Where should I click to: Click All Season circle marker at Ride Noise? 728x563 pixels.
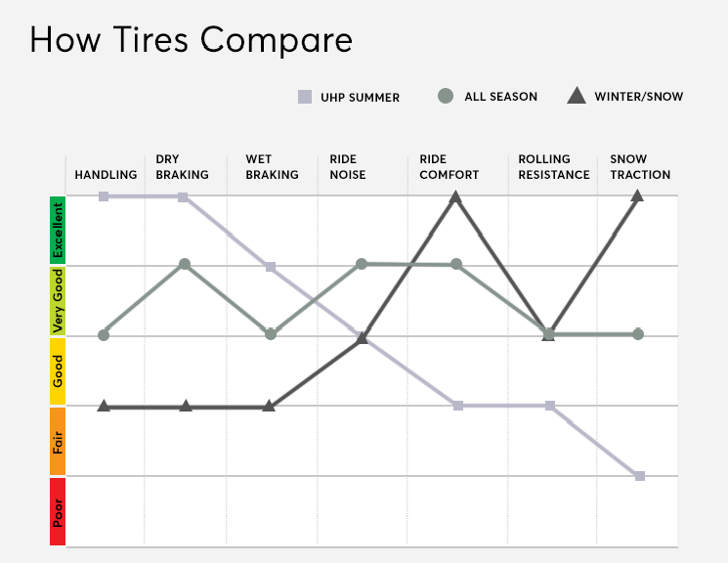click(362, 264)
